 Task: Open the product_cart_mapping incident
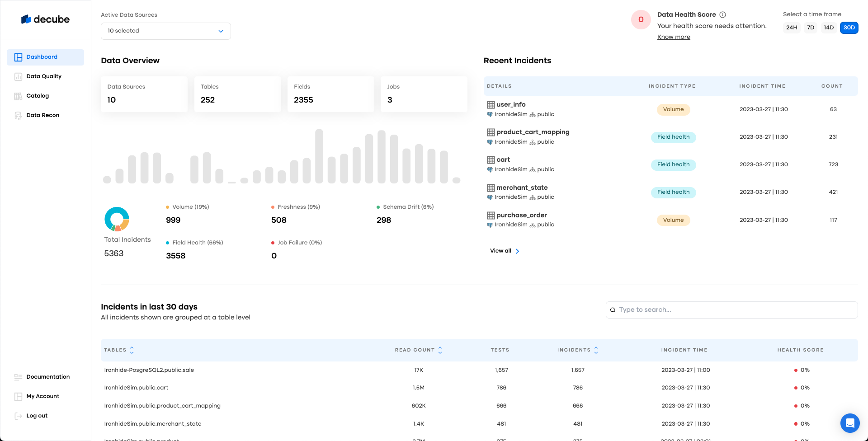[x=533, y=132]
